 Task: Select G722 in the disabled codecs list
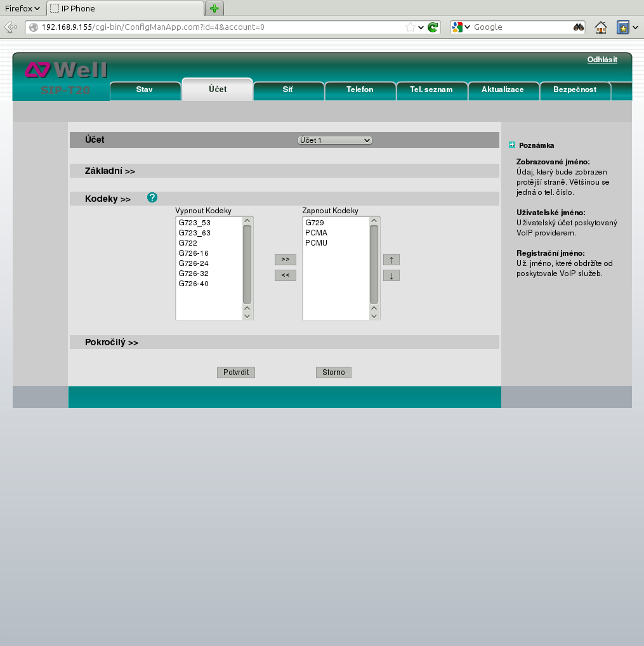188,243
